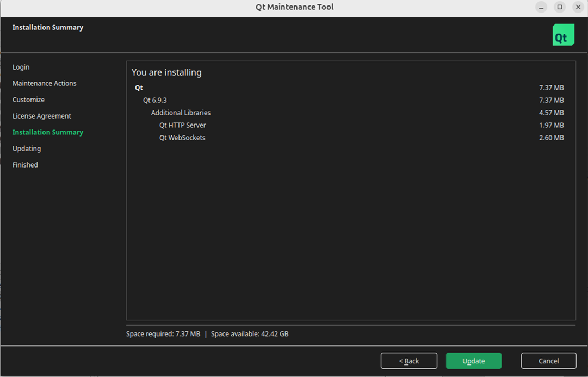Click the You are installing heading
Viewport: 588px width, 377px height.
[166, 72]
